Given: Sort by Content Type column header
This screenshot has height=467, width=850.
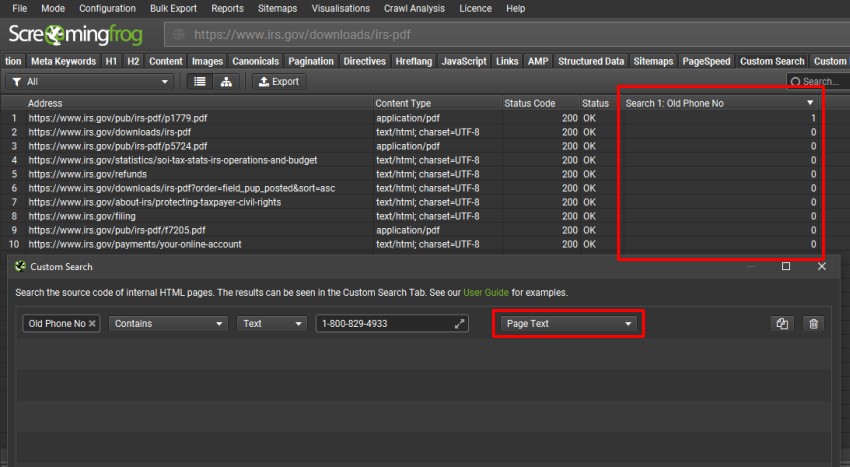Looking at the screenshot, I should (438, 103).
